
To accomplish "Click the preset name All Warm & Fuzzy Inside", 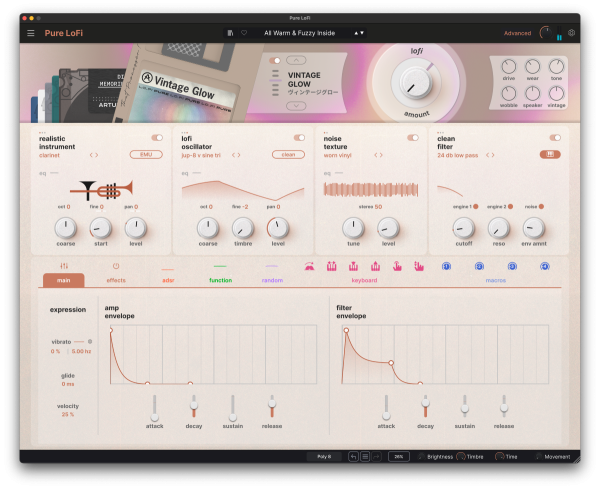I will [x=300, y=33].
